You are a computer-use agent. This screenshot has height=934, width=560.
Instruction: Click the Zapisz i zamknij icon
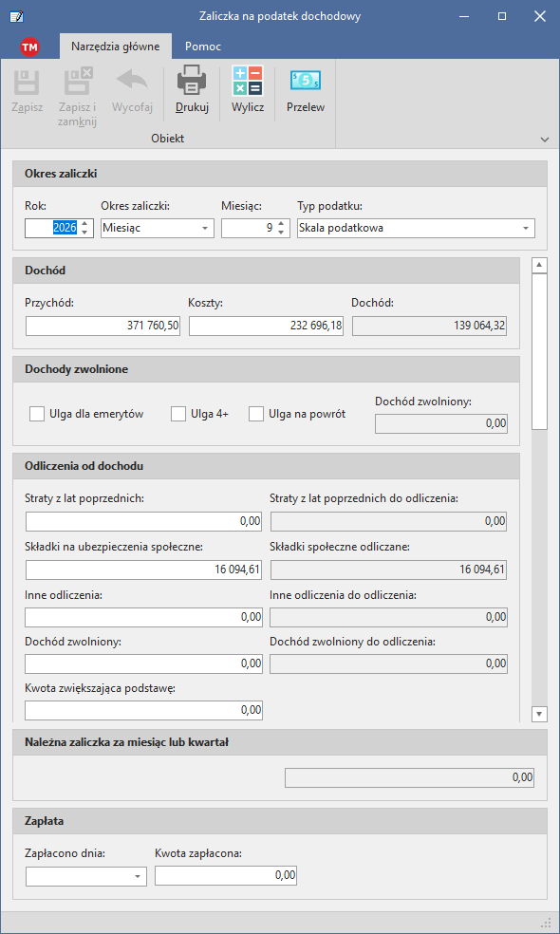[78, 83]
